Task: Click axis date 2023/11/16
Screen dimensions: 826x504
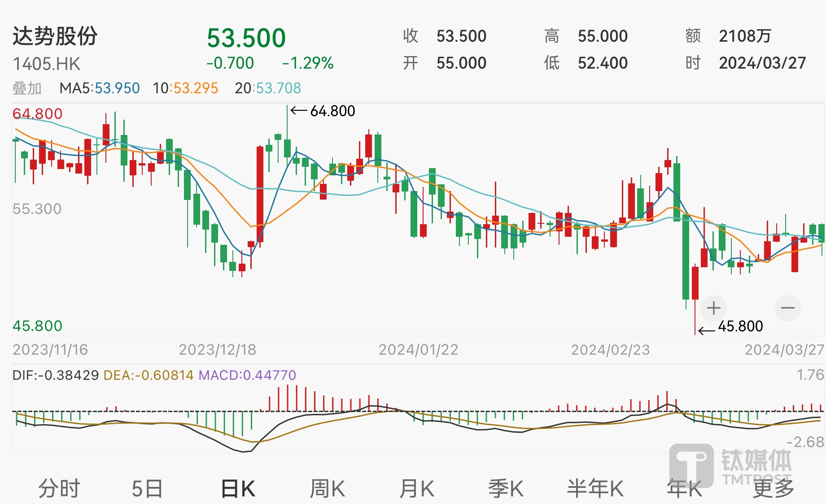Action: coord(50,350)
